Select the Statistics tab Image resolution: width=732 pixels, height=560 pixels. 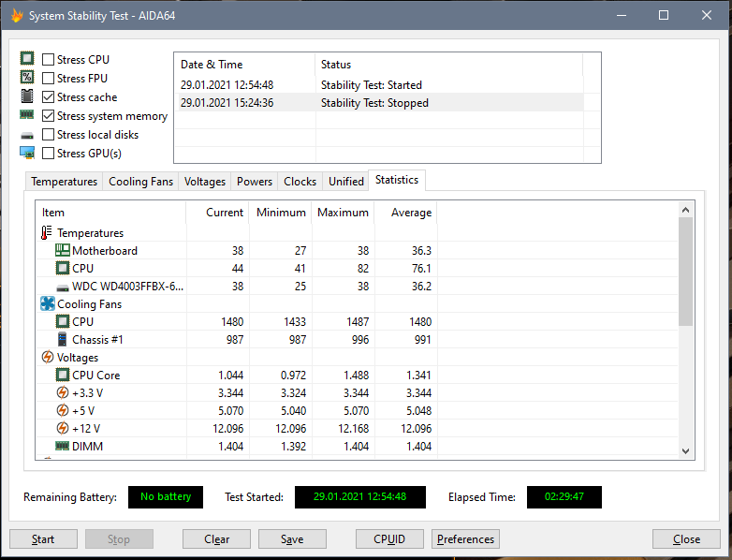pos(397,180)
